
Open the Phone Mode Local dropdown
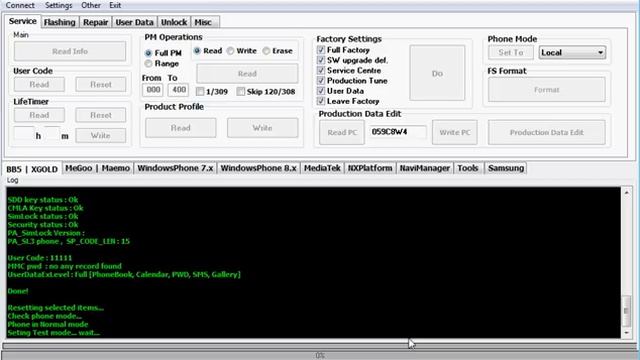tap(572, 52)
